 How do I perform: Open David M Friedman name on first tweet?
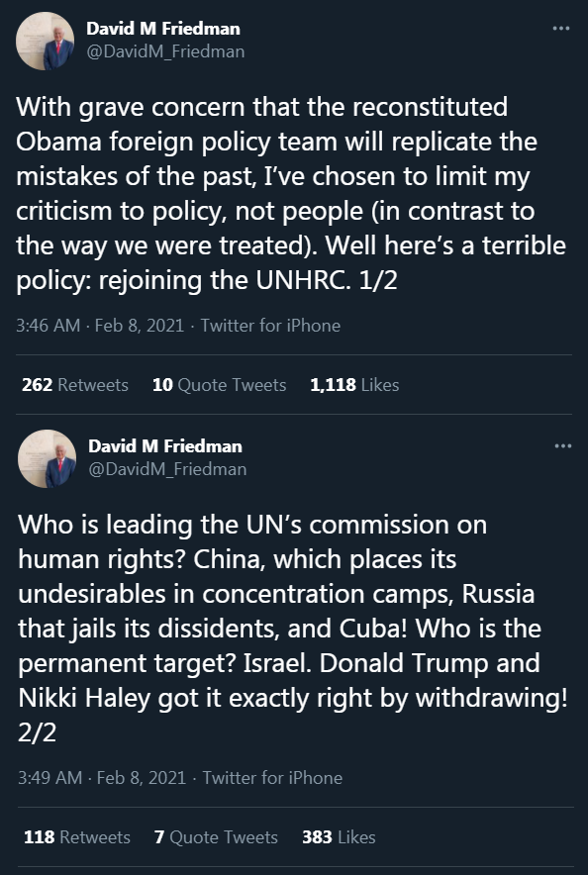coord(163,29)
